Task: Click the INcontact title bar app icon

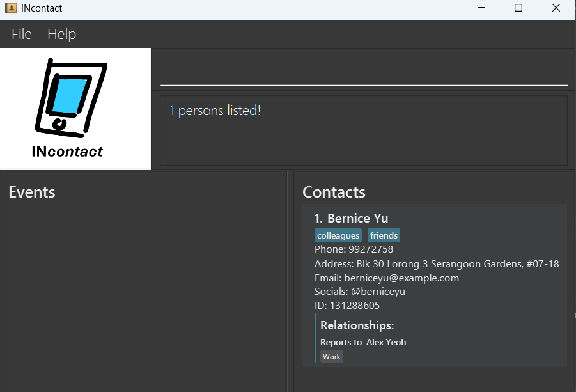Action: click(10, 8)
